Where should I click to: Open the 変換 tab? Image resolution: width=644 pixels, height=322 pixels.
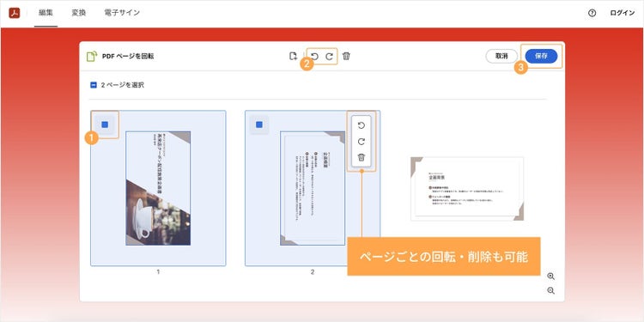tap(78, 13)
